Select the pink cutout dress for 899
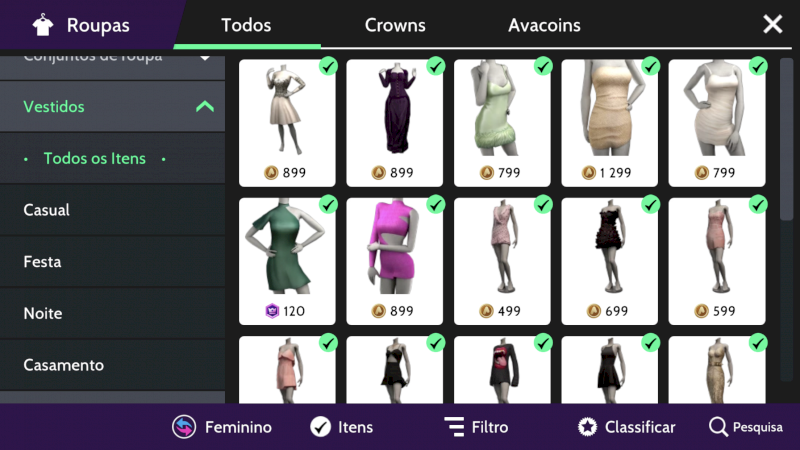The width and height of the screenshot is (800, 450). 394,261
